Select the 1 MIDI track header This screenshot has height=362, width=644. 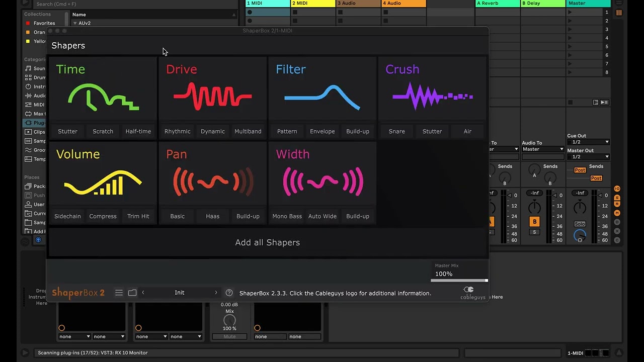coord(268,4)
